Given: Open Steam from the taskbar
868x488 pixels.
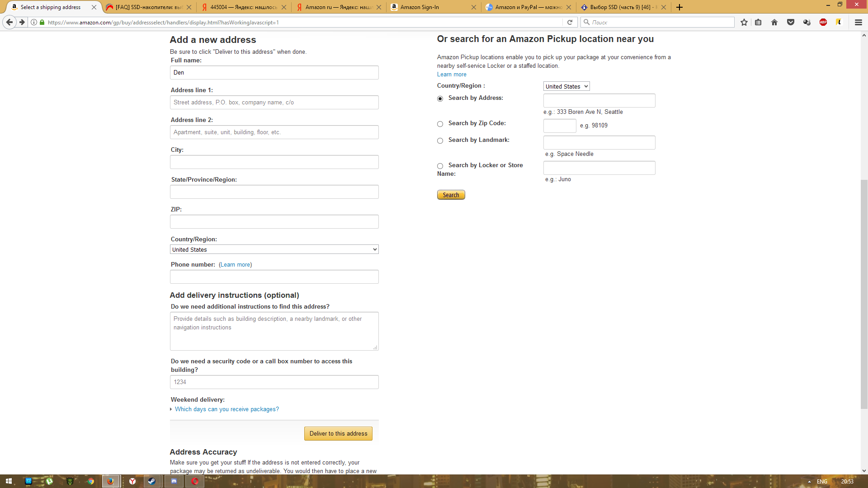Looking at the screenshot, I should coord(152,481).
